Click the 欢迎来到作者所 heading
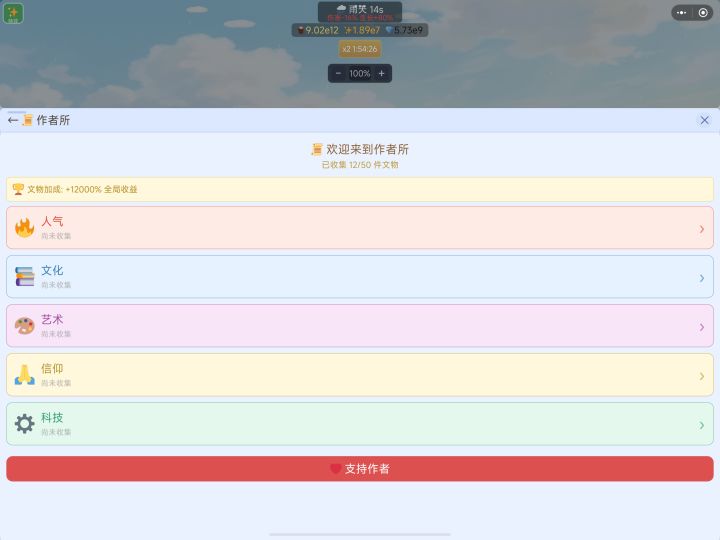Viewport: 720px width, 540px height. [367, 149]
